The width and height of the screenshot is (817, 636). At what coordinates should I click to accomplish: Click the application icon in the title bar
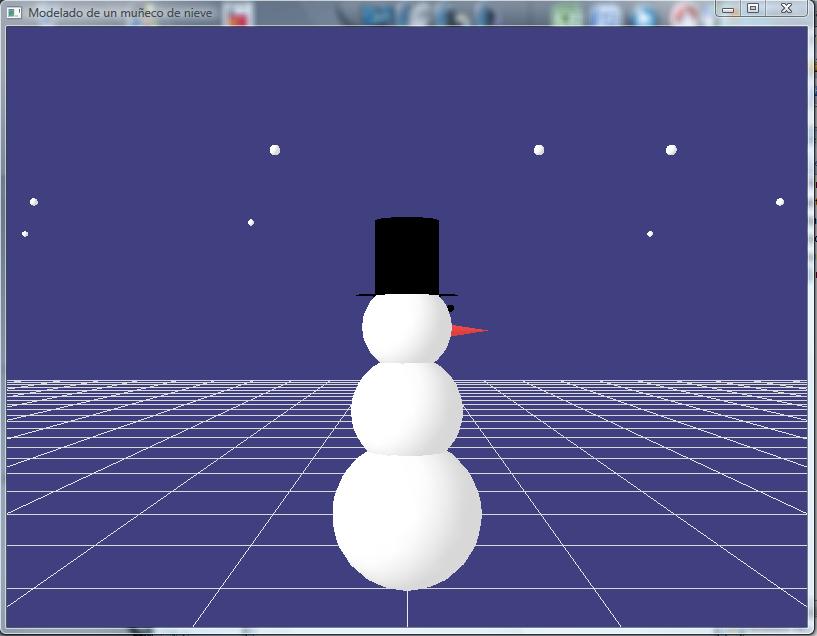[x=15, y=13]
